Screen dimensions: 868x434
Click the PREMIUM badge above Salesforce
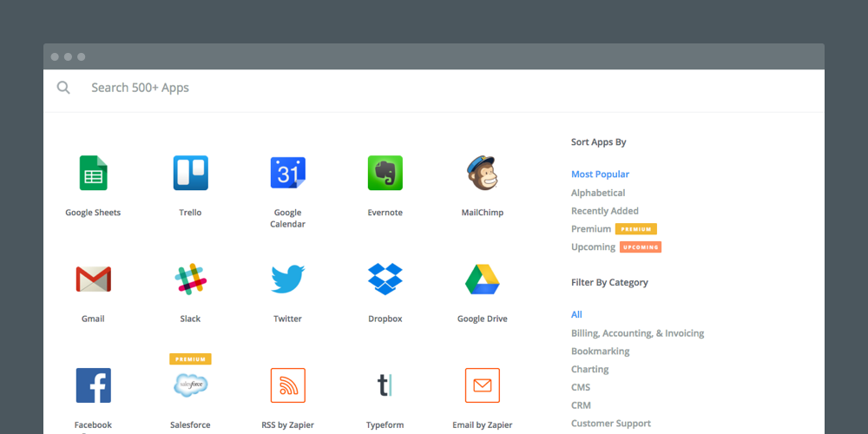[x=190, y=359]
